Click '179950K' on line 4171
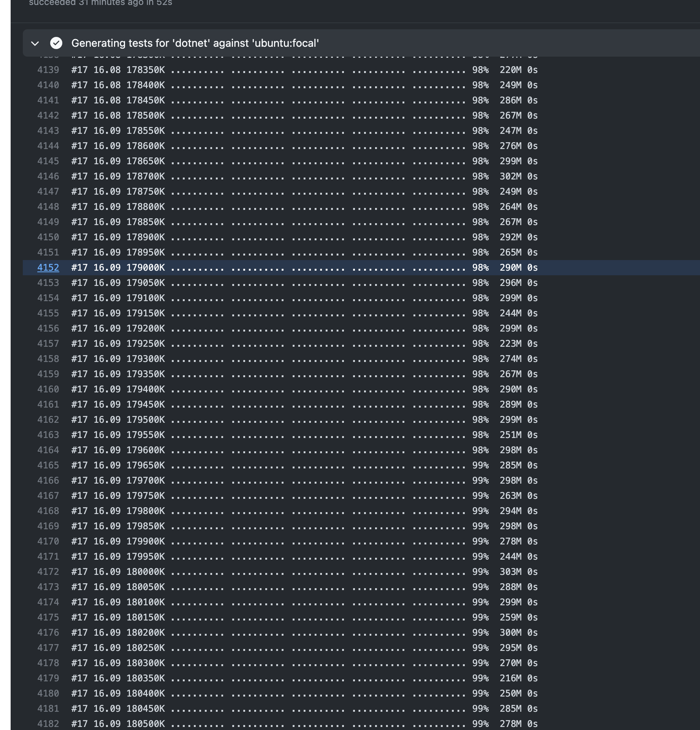The image size is (700, 730). pos(146,557)
